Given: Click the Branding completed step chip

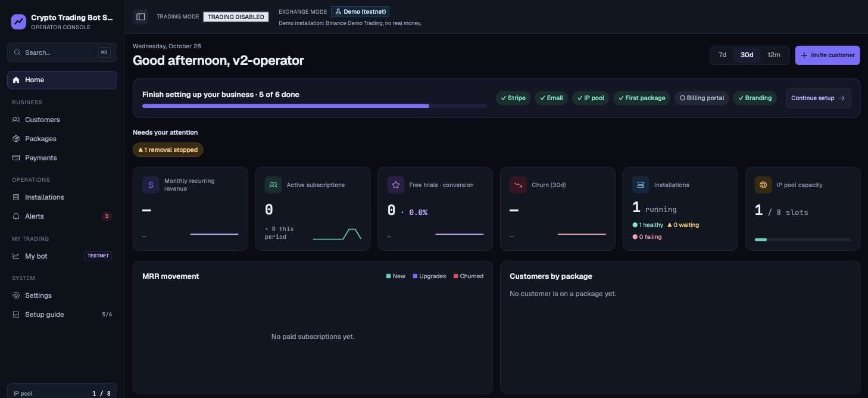Looking at the screenshot, I should (x=754, y=98).
